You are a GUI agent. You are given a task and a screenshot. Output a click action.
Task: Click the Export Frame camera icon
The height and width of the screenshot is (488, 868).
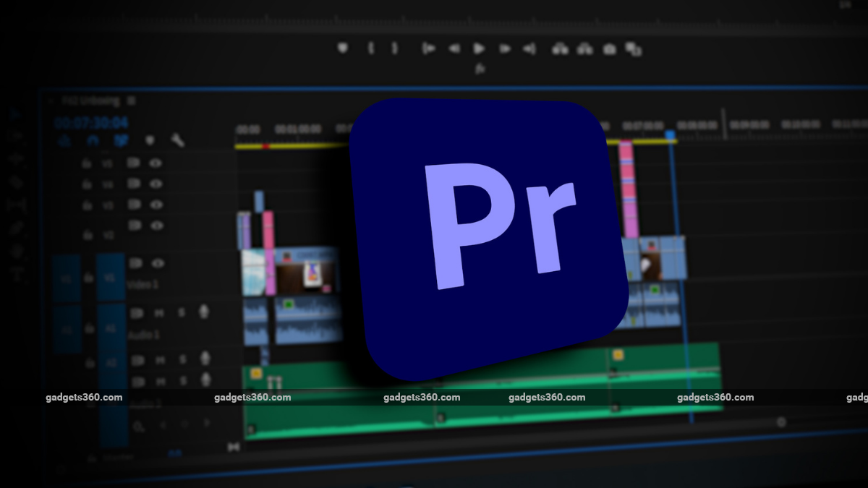coord(608,48)
